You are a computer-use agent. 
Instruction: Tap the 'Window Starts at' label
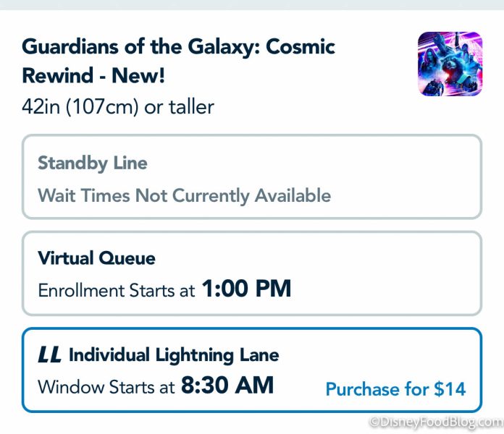point(106,387)
